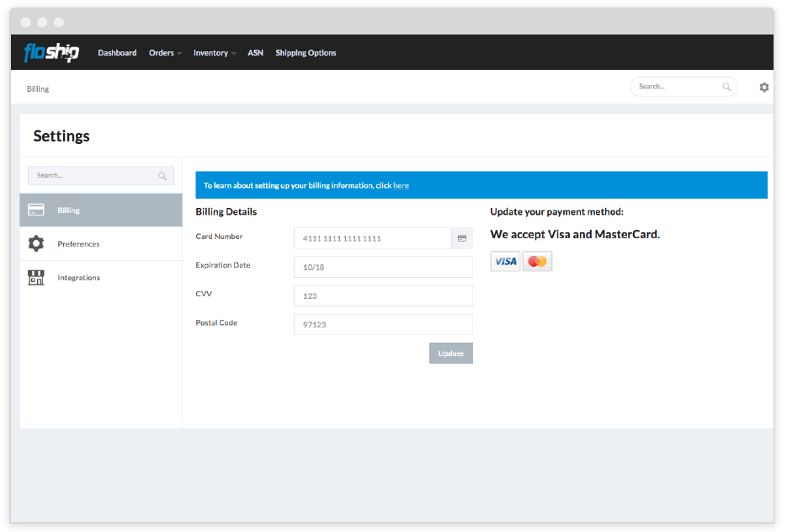Click into the Expiration Date field
The width and height of the screenshot is (787, 532).
pyautogui.click(x=383, y=267)
